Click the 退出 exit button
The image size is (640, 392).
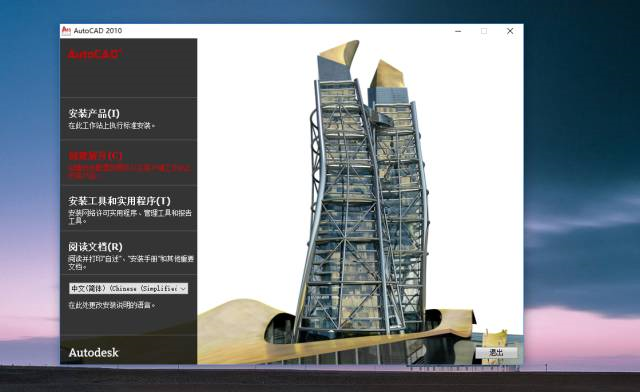(x=496, y=352)
